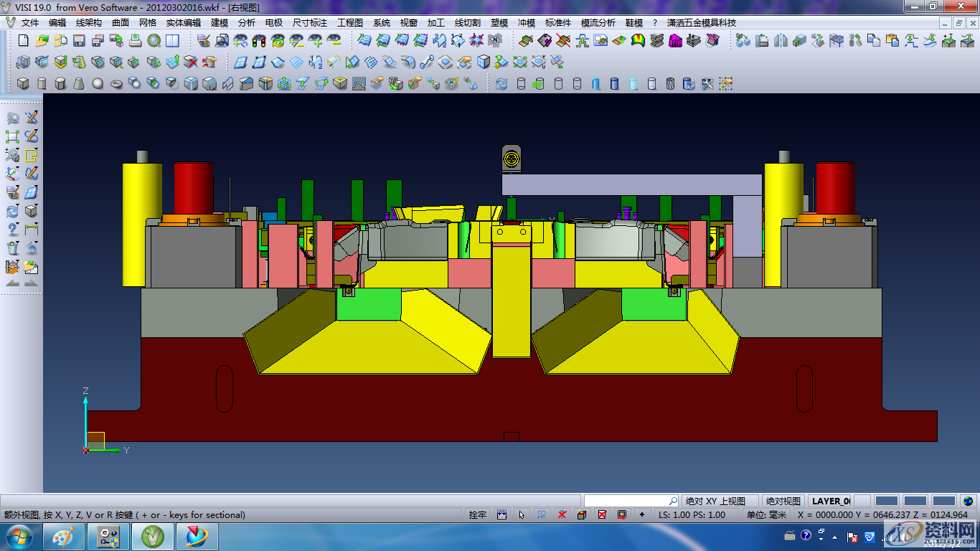Screen dimensions: 980x551
Task: Select the sphere solid primitive tool
Action: (x=98, y=84)
